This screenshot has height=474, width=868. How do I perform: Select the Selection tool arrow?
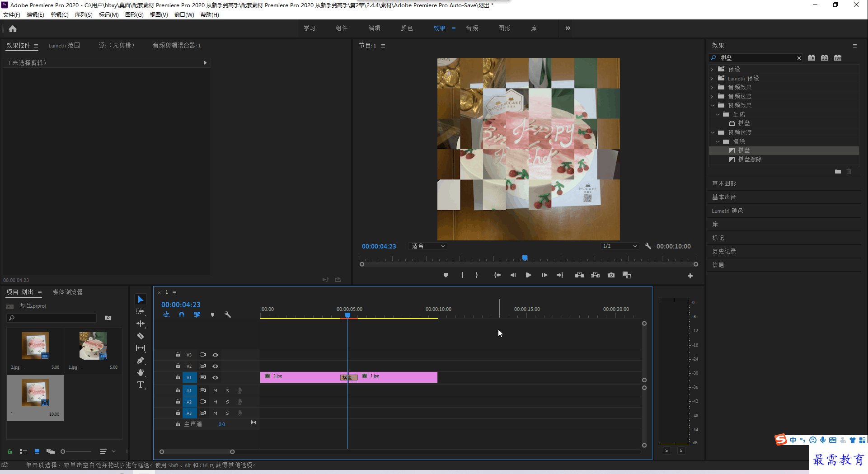pyautogui.click(x=141, y=300)
